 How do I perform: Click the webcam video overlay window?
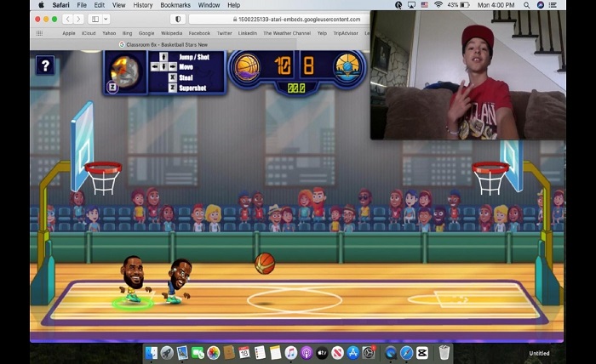point(468,75)
